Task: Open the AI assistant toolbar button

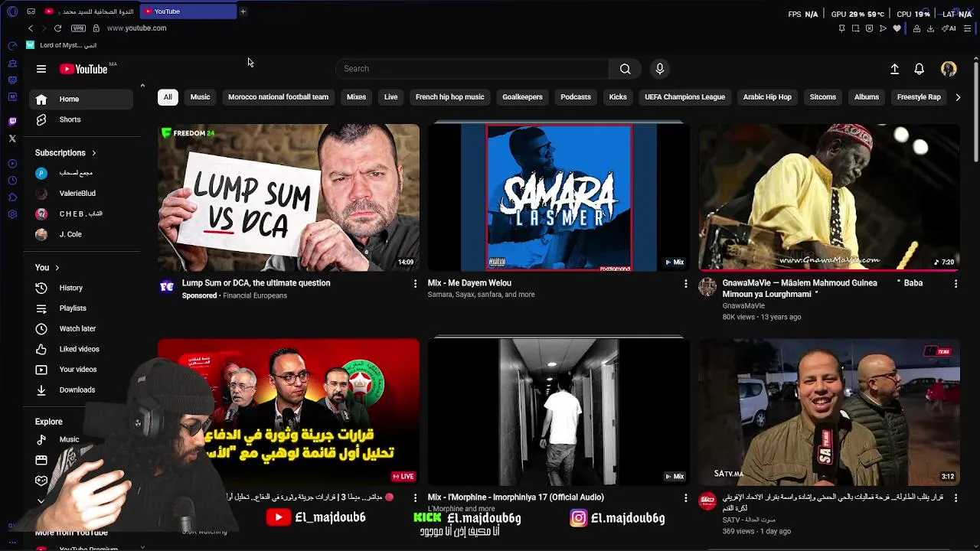Action: point(949,28)
